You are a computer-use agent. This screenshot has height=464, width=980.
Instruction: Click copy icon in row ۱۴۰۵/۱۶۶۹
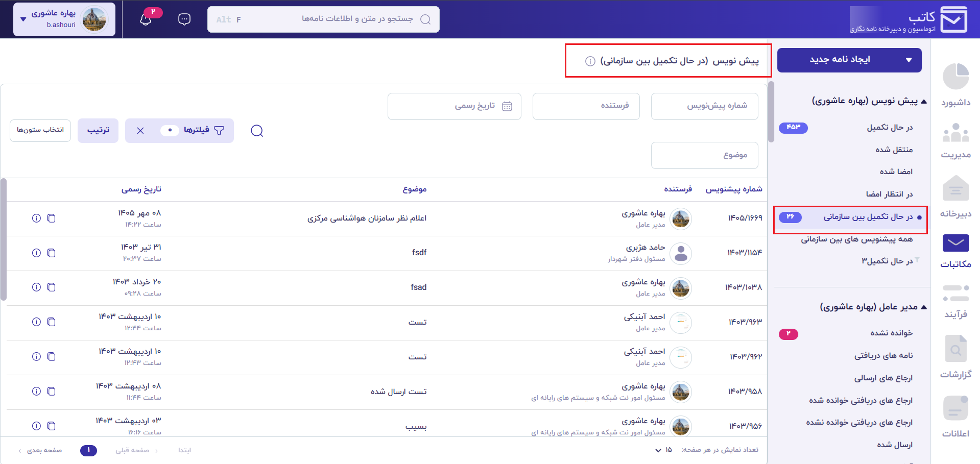51,218
